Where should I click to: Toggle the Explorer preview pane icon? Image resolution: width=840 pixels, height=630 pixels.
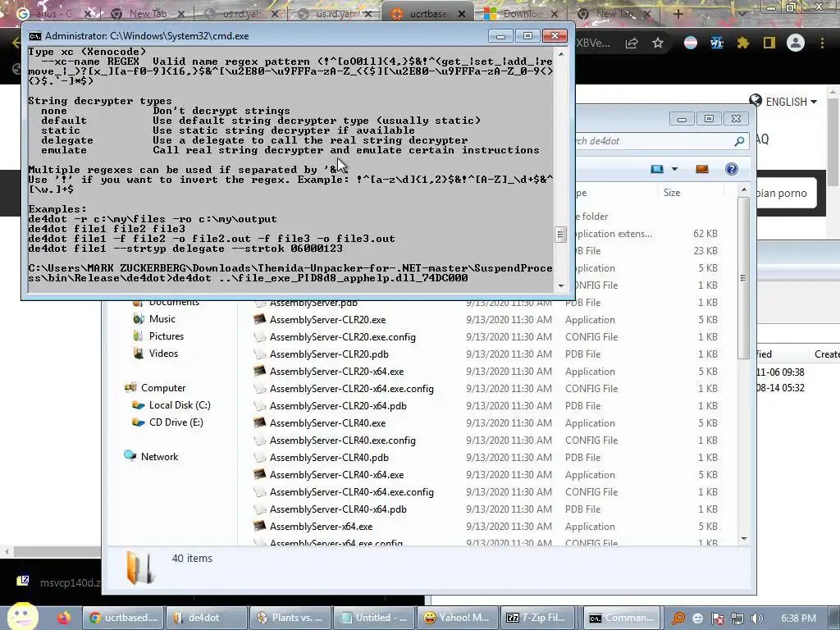click(x=702, y=169)
